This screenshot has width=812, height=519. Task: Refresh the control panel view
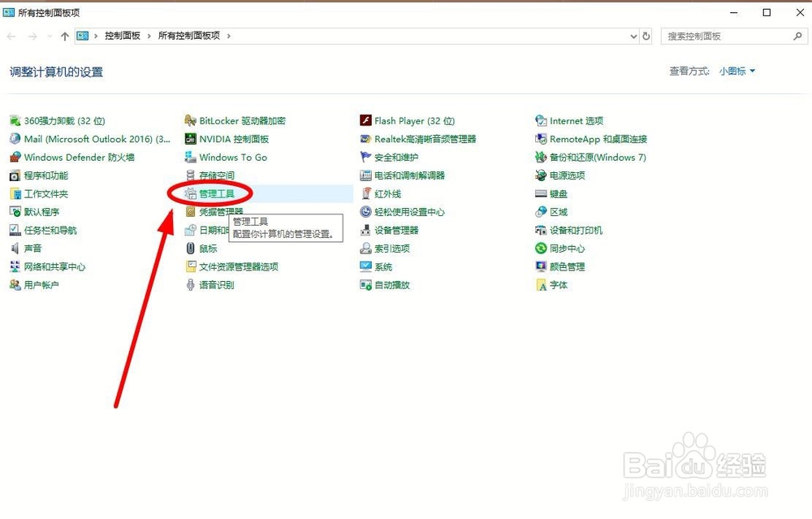pos(646,37)
